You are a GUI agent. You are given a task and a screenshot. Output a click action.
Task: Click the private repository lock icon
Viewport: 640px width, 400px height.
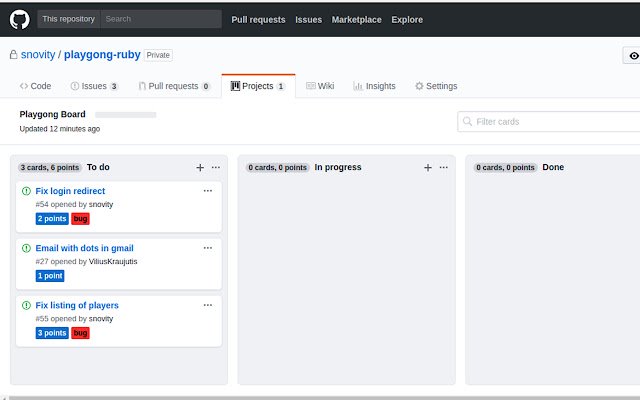tap(13, 54)
